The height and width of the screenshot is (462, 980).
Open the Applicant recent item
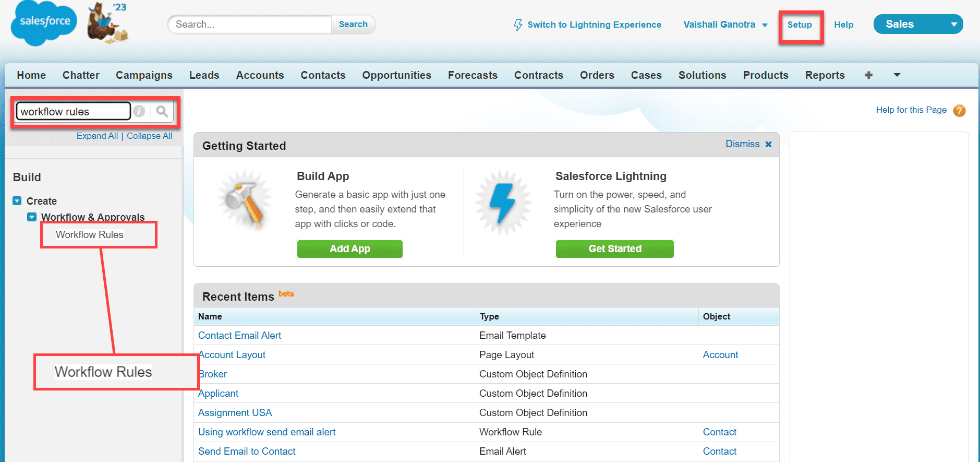click(x=218, y=394)
